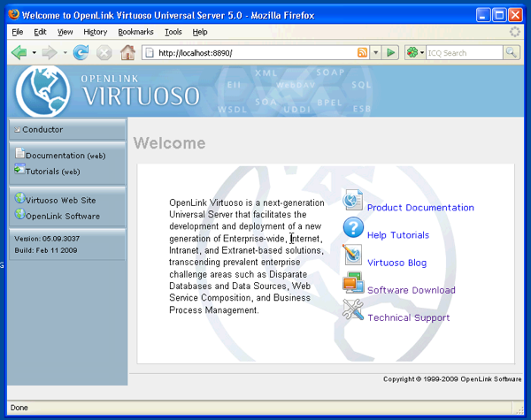Click the Welcome heading
Screen dimensions: 531x420
169,143
